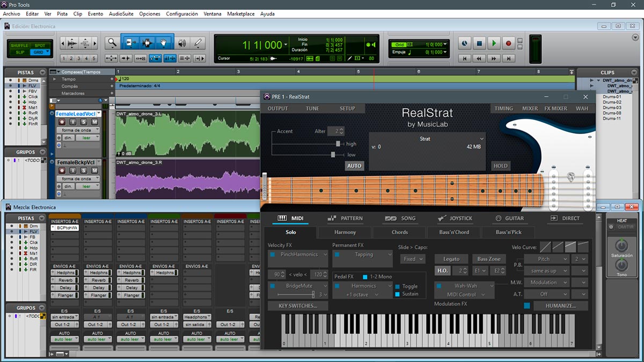644x362 pixels.
Task: Select the Drums-01 clip in CLIPS list
Action: [x=611, y=97]
